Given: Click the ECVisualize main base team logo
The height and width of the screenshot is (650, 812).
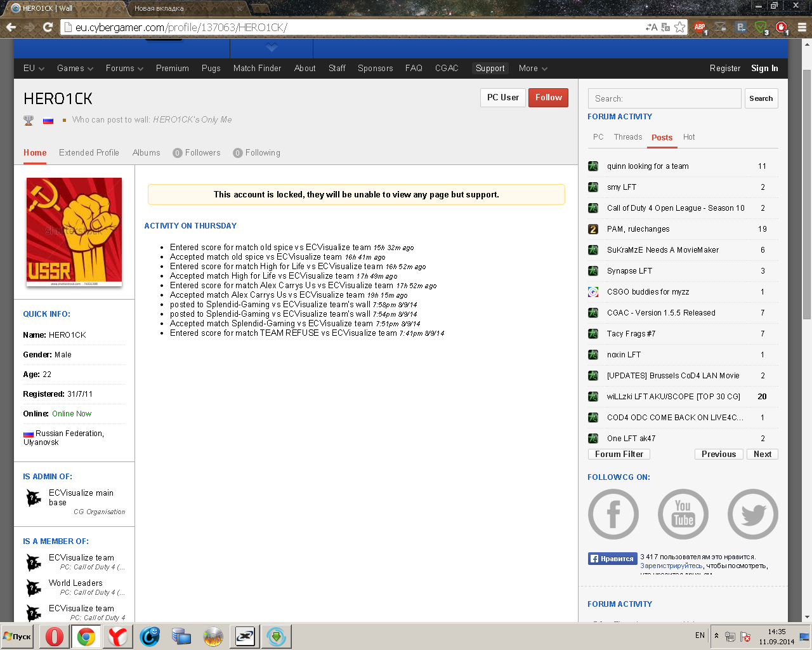Looking at the screenshot, I should click(x=34, y=498).
